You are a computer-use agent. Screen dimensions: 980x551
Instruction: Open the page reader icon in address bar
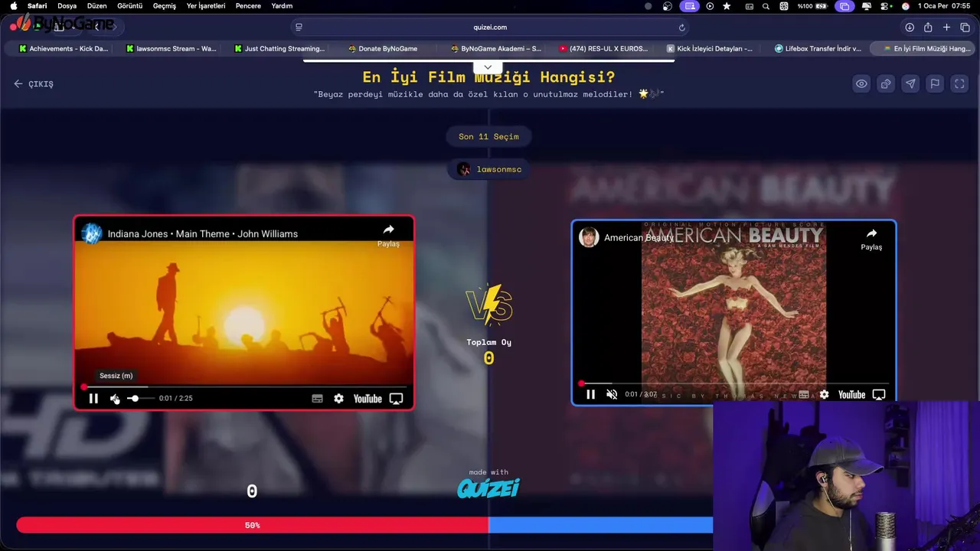tap(299, 27)
